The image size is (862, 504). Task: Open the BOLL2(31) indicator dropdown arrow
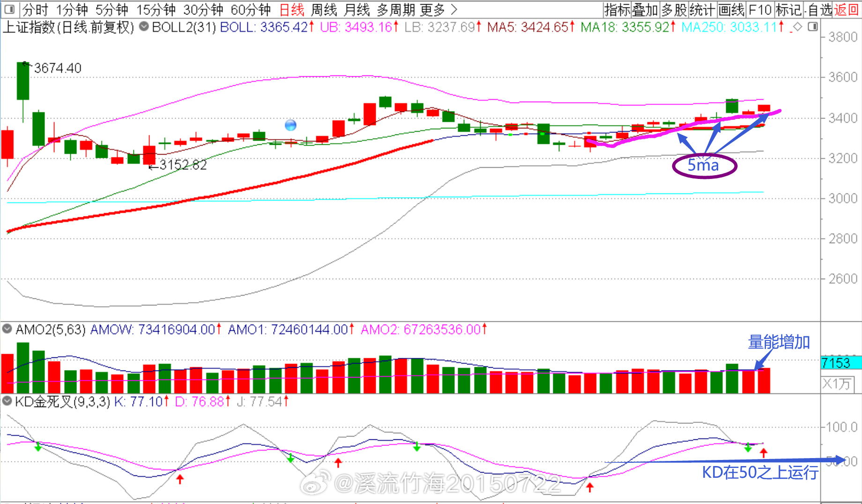[144, 27]
